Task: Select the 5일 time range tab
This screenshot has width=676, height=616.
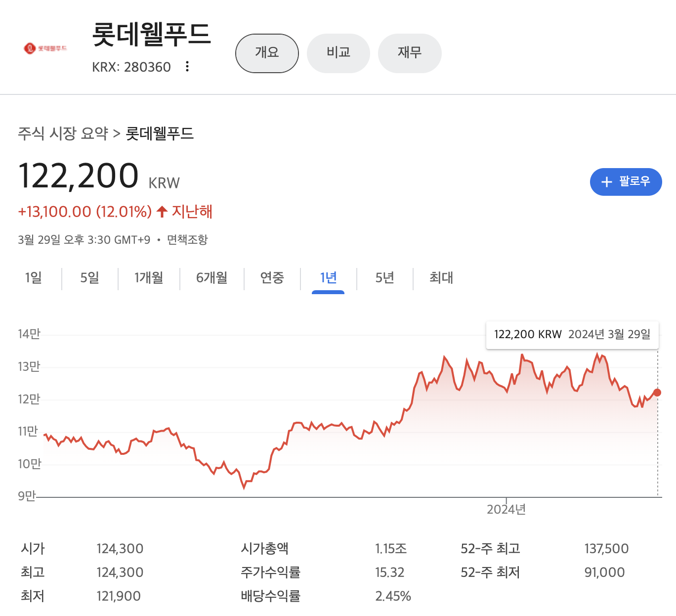Action: [89, 278]
